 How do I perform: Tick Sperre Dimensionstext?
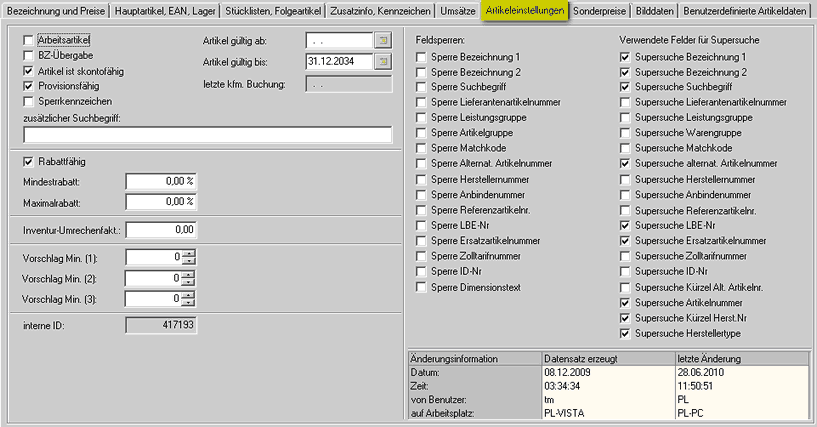(421, 287)
